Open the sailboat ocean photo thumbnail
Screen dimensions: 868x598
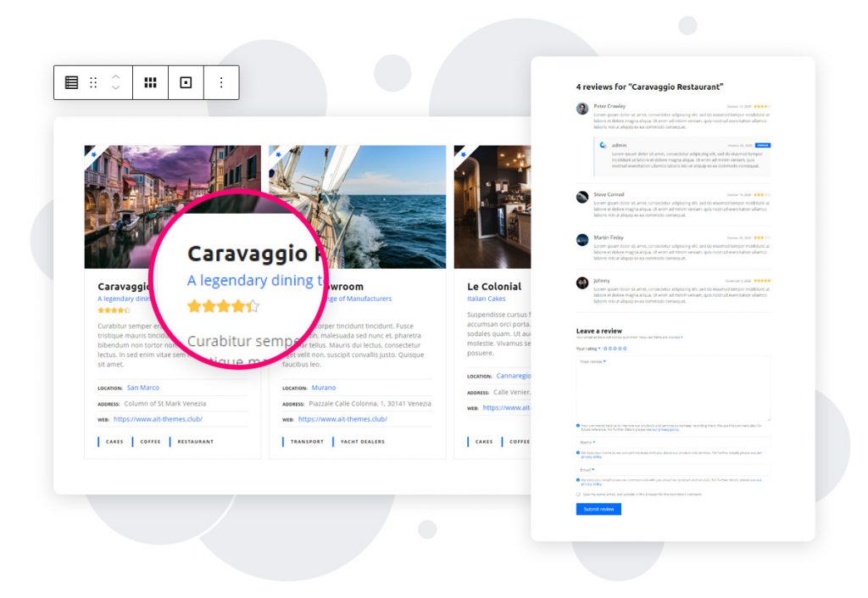(357, 206)
